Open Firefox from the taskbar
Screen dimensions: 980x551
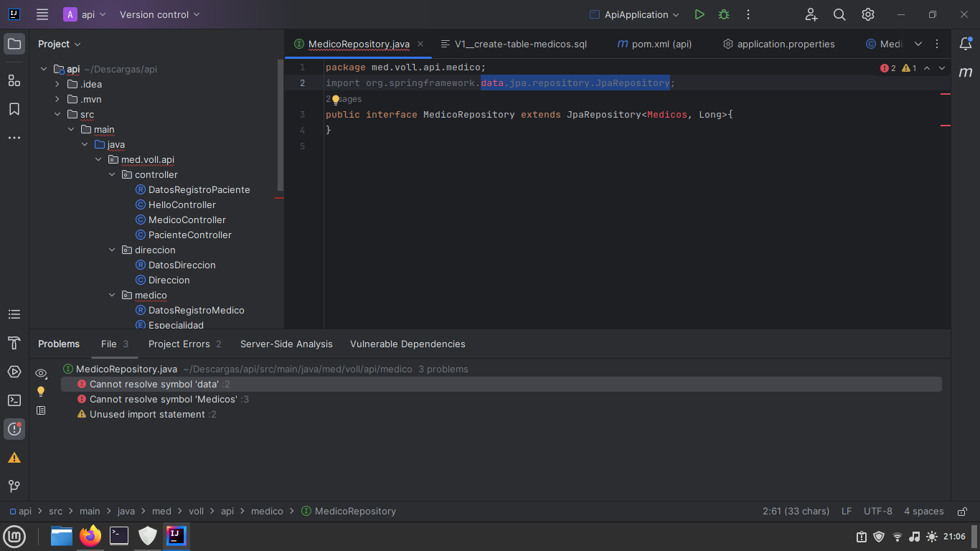pos(90,536)
